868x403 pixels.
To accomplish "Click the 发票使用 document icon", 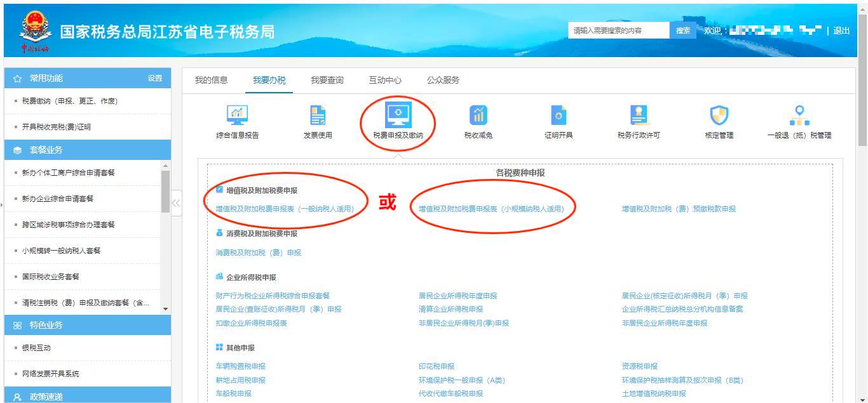I will point(318,116).
